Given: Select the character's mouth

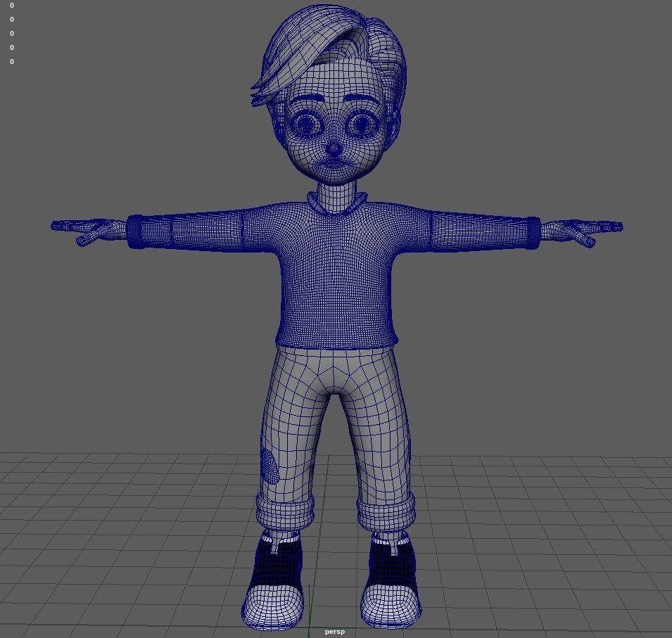Looking at the screenshot, I should [334, 165].
